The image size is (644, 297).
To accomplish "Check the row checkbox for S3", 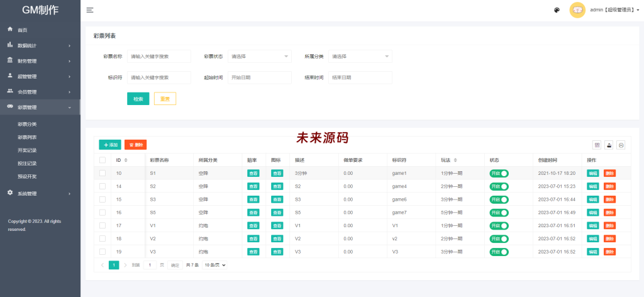I will pyautogui.click(x=103, y=199).
